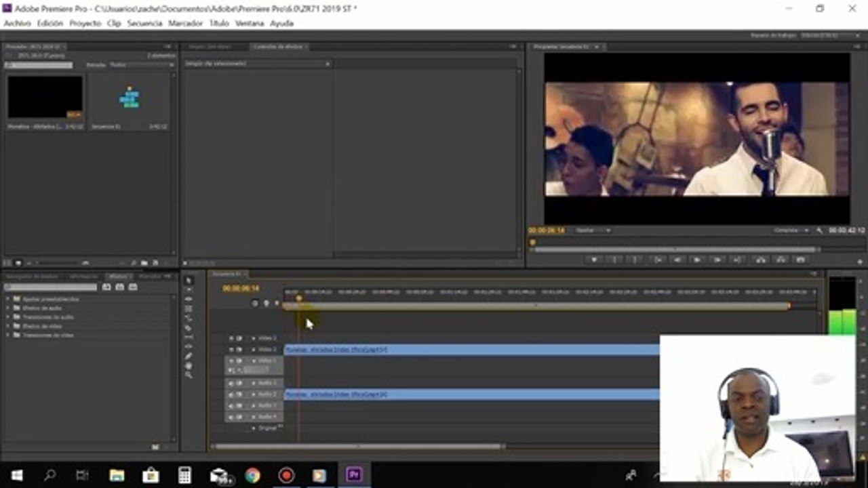Toggle sync lock on the Video 2 track
868x488 pixels.
click(x=239, y=350)
